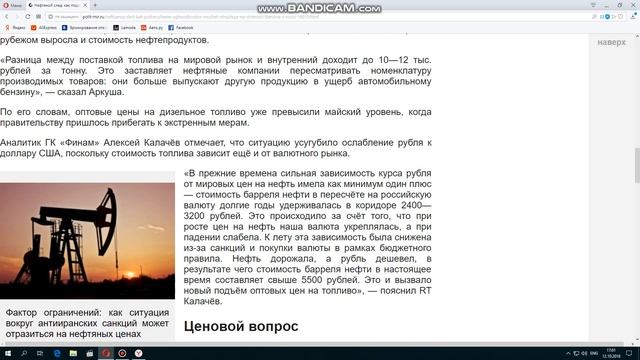
Task: Open the Windows Start menu
Action: 7,353
